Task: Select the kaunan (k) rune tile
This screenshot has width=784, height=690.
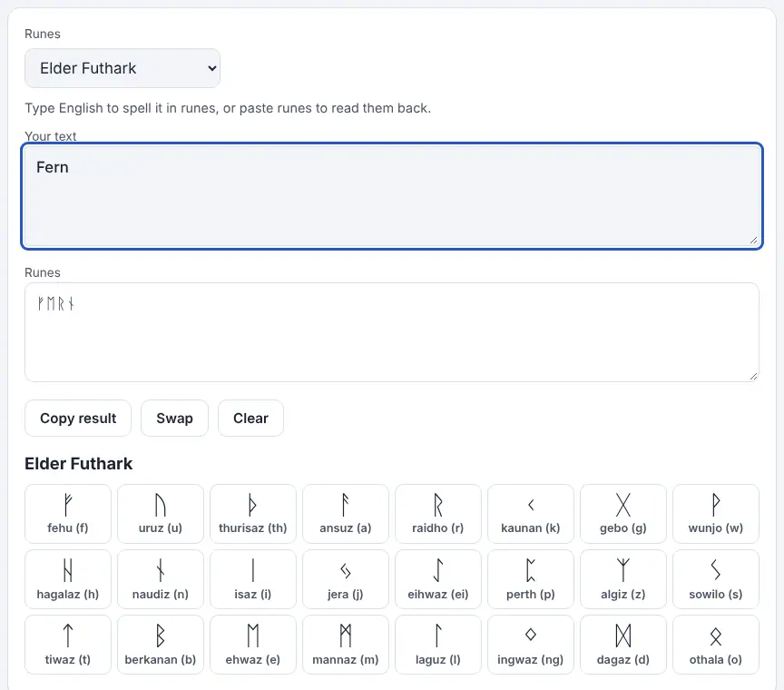Action: point(531,513)
